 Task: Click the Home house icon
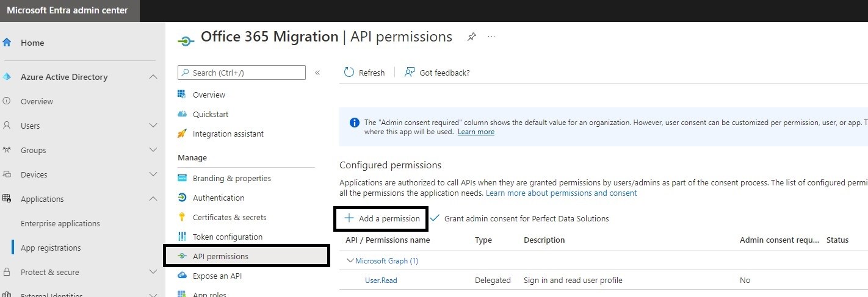[7, 43]
